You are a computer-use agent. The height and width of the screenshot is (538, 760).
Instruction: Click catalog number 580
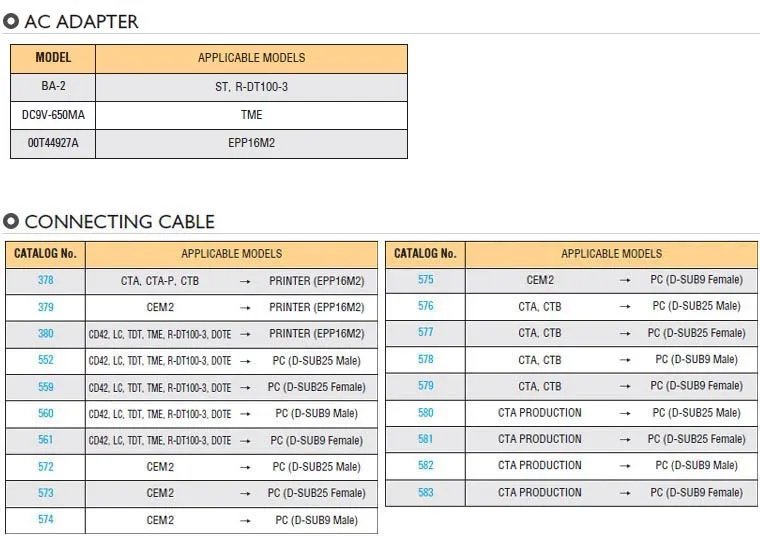tap(426, 412)
